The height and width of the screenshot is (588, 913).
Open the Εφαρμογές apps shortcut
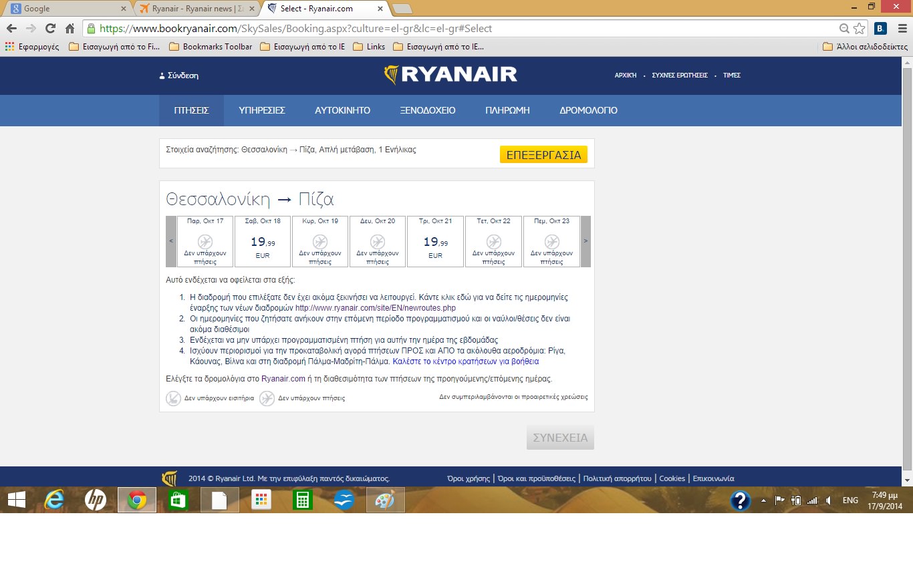32,47
